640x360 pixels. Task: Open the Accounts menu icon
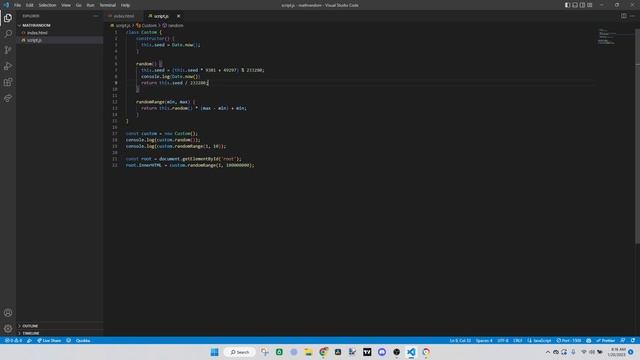pyautogui.click(x=8, y=313)
